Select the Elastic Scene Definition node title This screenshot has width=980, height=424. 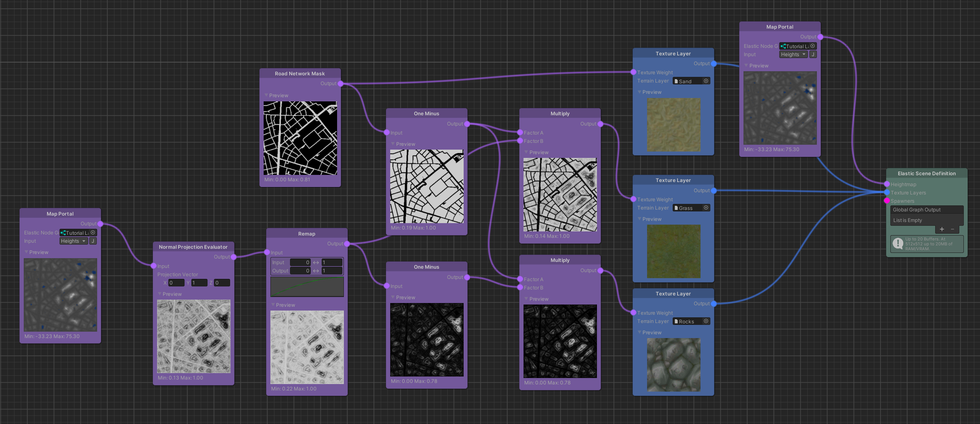click(927, 174)
